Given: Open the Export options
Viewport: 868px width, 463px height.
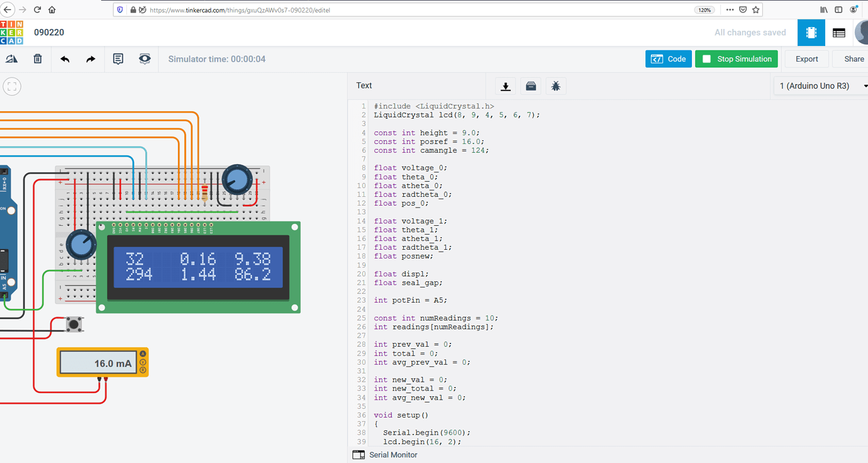Looking at the screenshot, I should click(806, 59).
